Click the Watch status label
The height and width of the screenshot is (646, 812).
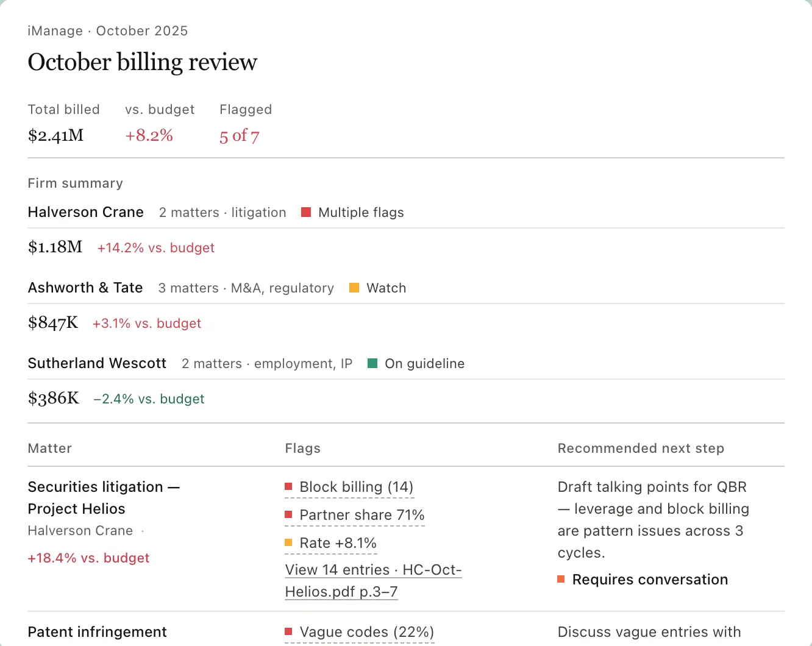[386, 288]
